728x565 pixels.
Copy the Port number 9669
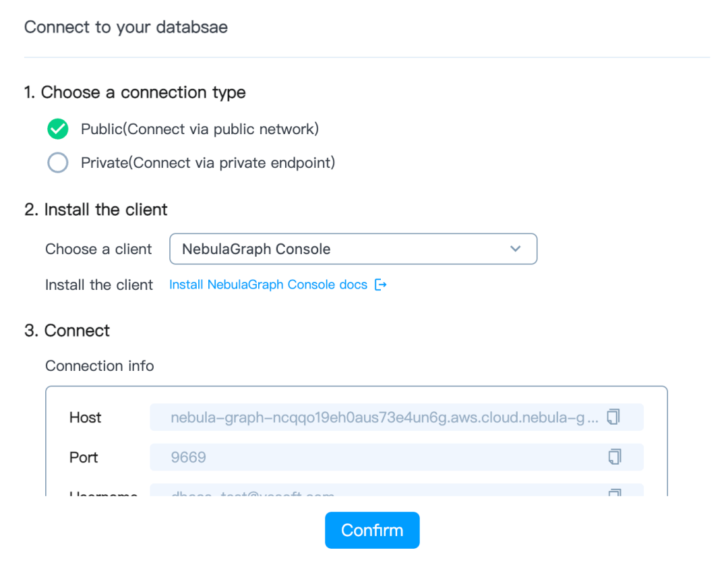click(x=613, y=457)
